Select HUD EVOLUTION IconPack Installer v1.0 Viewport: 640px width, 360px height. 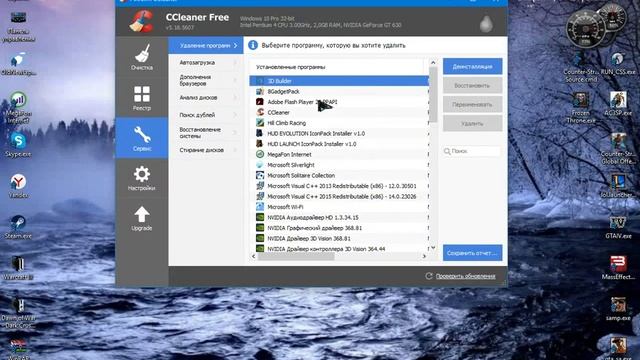339,133
